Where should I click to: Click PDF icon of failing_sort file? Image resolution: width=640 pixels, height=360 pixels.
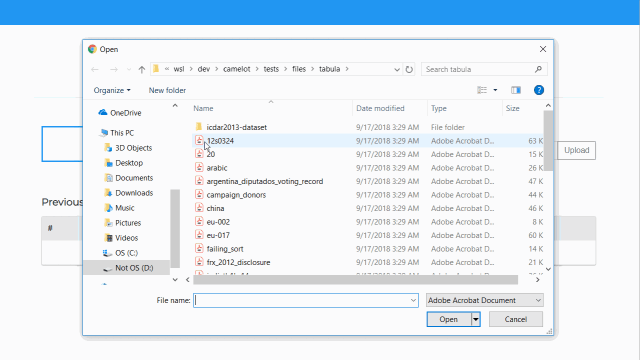pos(199,248)
